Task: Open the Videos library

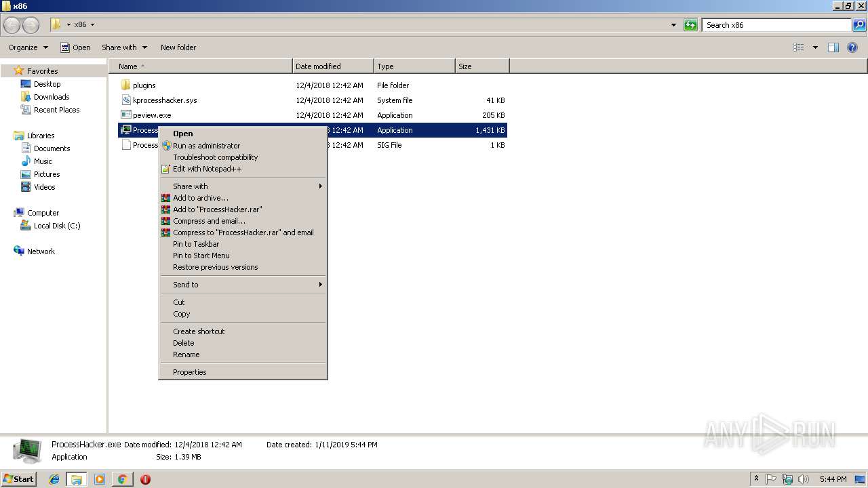Action: (x=44, y=187)
